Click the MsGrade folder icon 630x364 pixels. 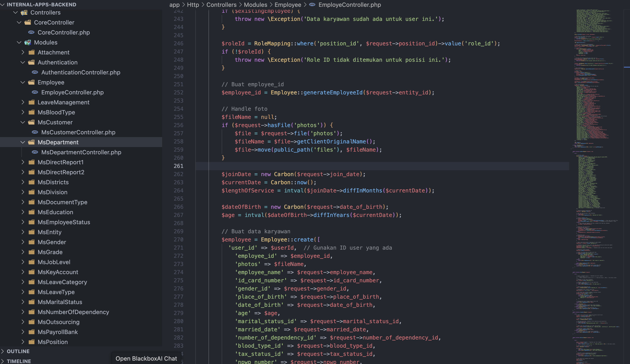(x=32, y=252)
